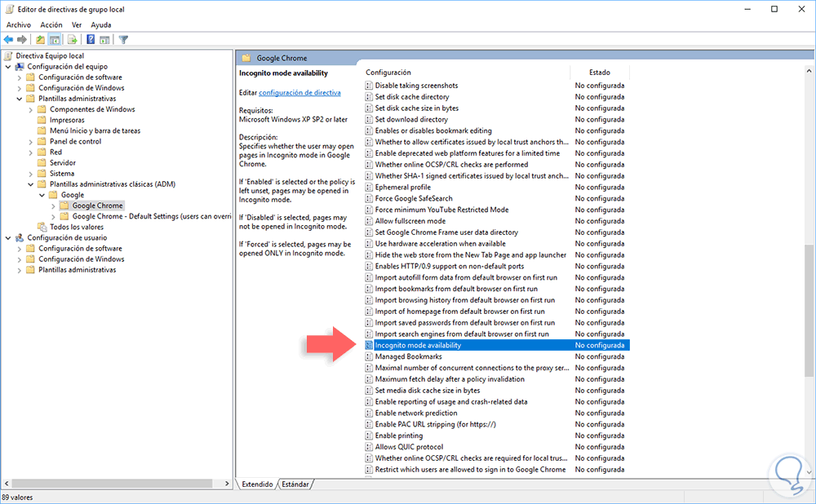Open Help with the question mark icon
Image resolution: width=816 pixels, height=504 pixels.
[91, 39]
